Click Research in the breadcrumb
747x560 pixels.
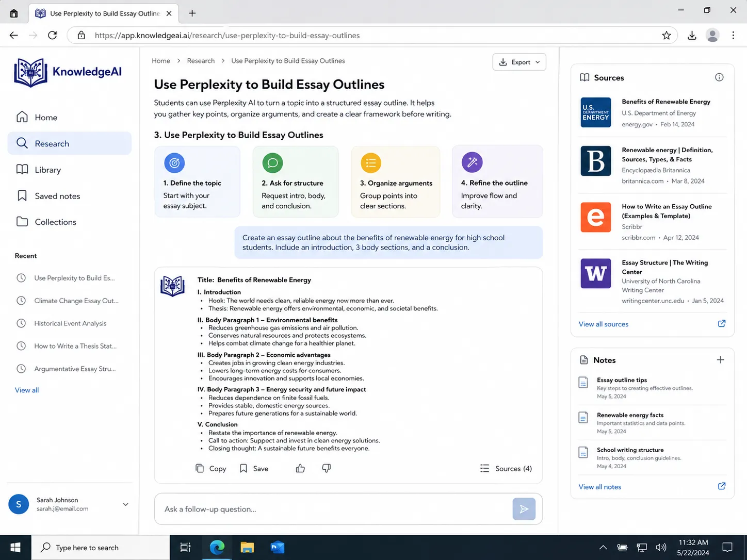201,61
